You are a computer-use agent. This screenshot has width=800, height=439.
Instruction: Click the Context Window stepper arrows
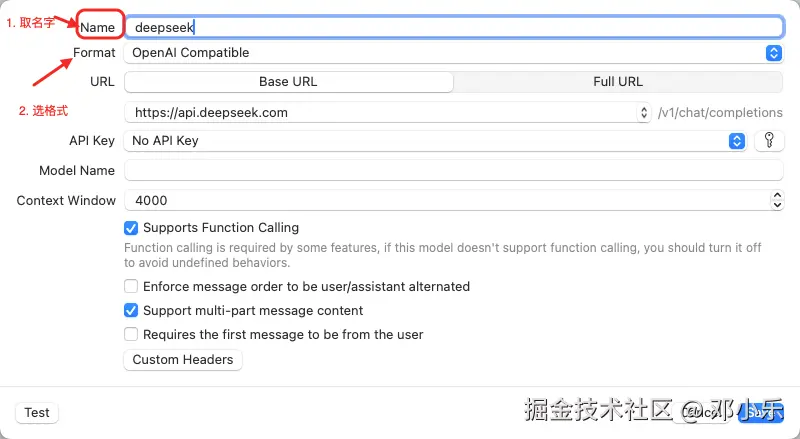pyautogui.click(x=777, y=200)
